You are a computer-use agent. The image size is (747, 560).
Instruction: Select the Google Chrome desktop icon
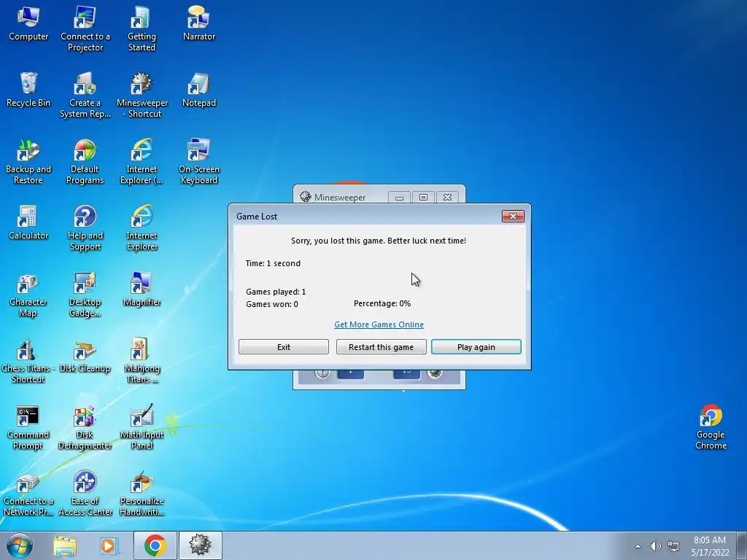[711, 427]
